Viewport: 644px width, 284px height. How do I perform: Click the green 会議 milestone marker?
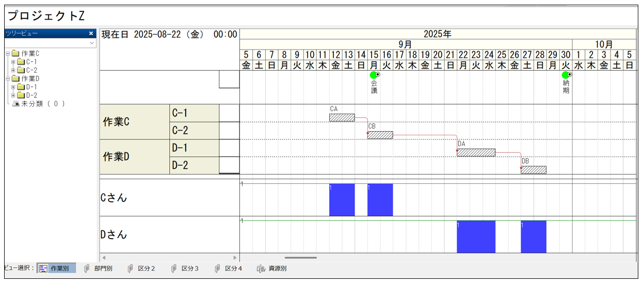374,75
